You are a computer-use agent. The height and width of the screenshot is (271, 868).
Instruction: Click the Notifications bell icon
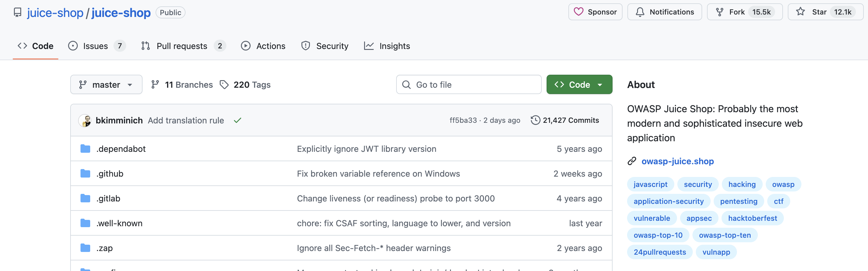pyautogui.click(x=639, y=12)
